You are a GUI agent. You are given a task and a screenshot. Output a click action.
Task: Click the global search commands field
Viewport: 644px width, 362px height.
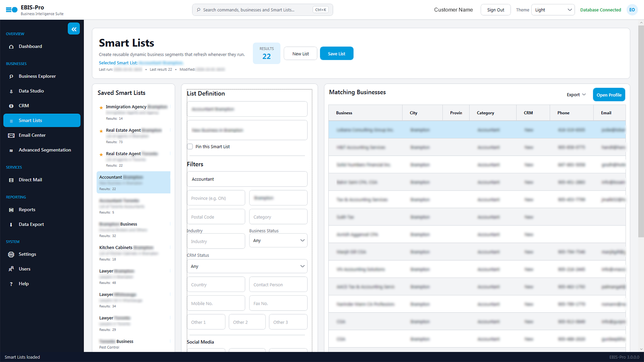click(262, 10)
